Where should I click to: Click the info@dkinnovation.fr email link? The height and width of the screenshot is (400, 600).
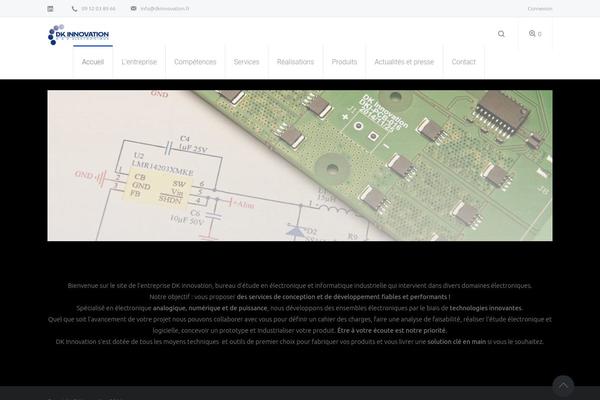tap(165, 8)
